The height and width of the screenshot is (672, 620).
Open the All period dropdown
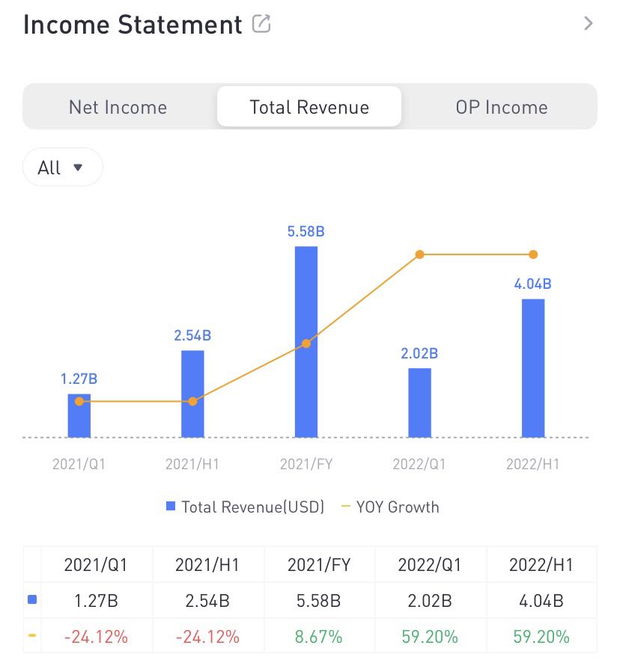(x=62, y=167)
